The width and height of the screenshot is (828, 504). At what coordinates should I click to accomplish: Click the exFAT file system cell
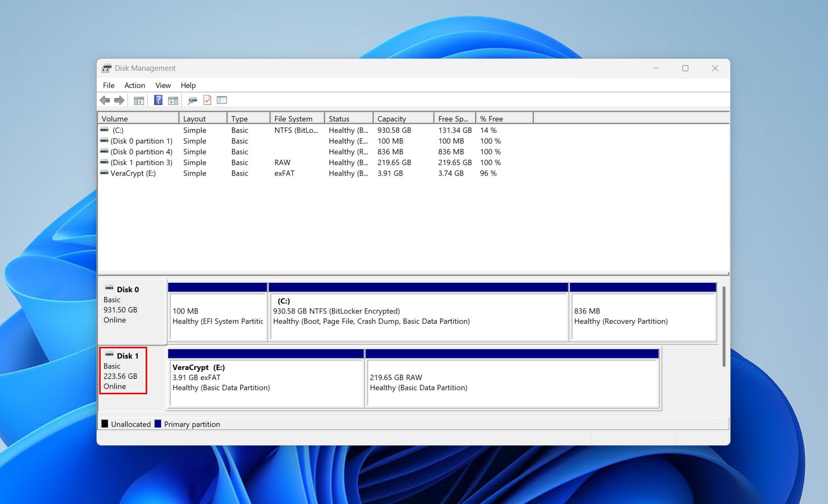284,173
